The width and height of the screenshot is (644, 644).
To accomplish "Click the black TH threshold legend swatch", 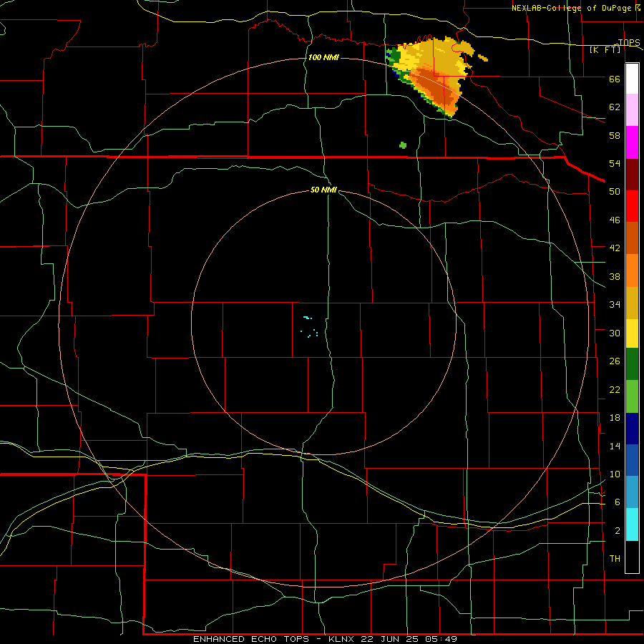I will click(x=632, y=557).
